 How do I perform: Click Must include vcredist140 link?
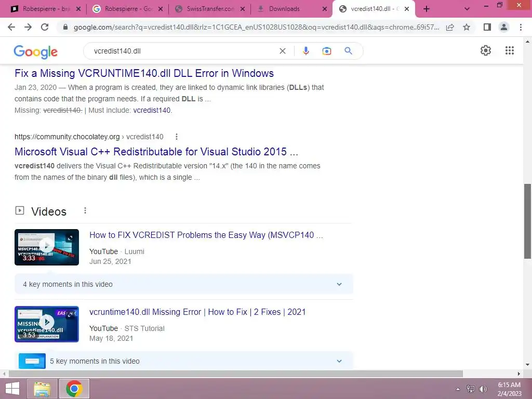152,110
